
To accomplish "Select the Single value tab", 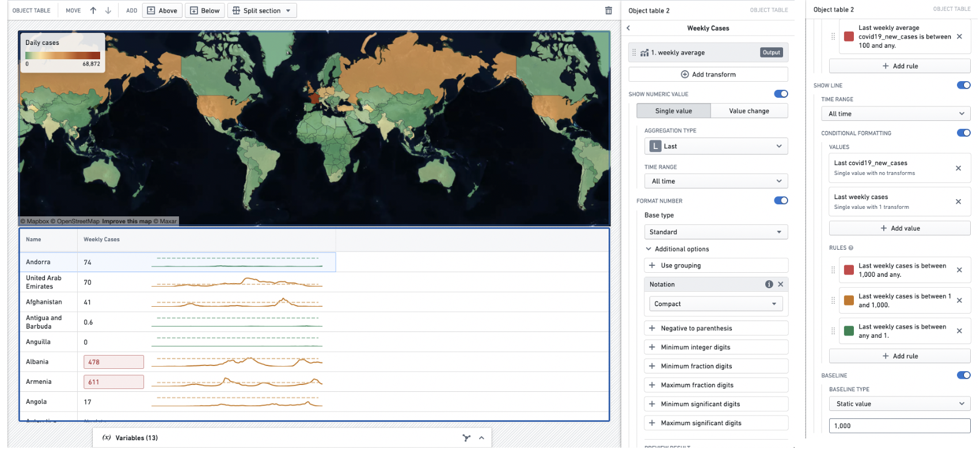I will point(674,111).
